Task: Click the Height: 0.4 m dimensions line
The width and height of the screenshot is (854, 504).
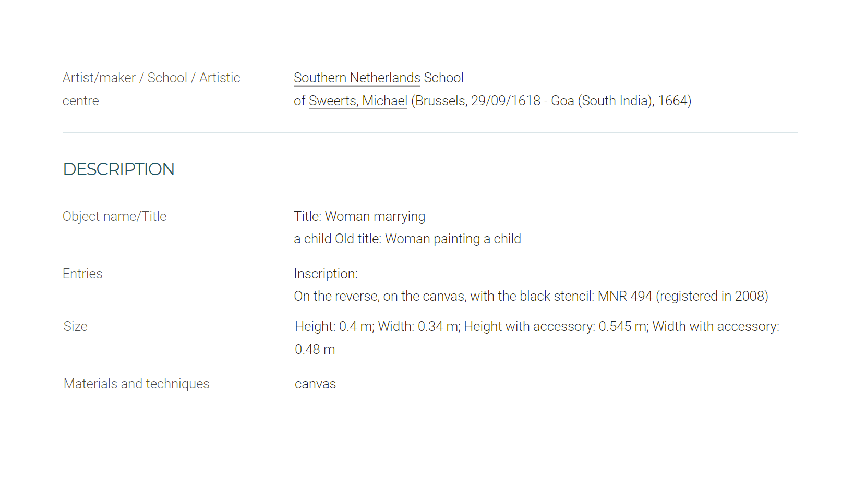Action: pos(537,326)
